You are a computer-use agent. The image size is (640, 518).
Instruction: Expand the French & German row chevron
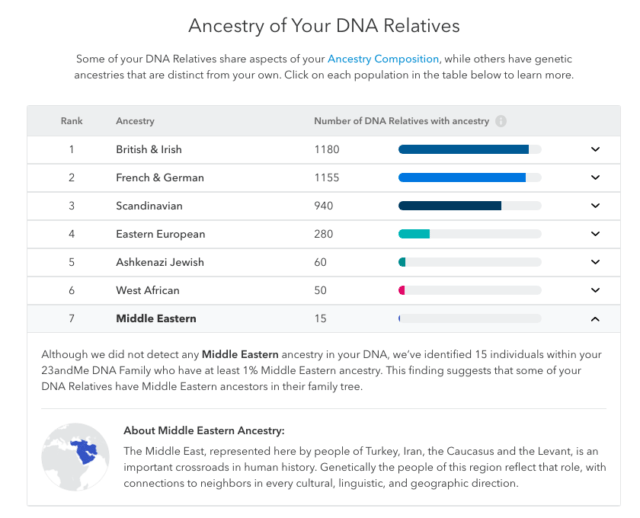[x=595, y=178]
